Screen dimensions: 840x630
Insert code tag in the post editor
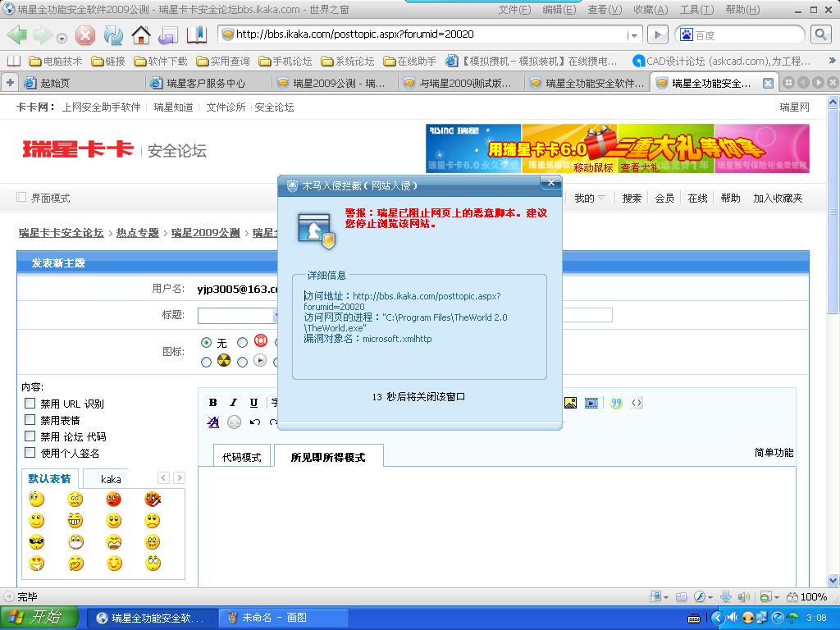tap(637, 402)
